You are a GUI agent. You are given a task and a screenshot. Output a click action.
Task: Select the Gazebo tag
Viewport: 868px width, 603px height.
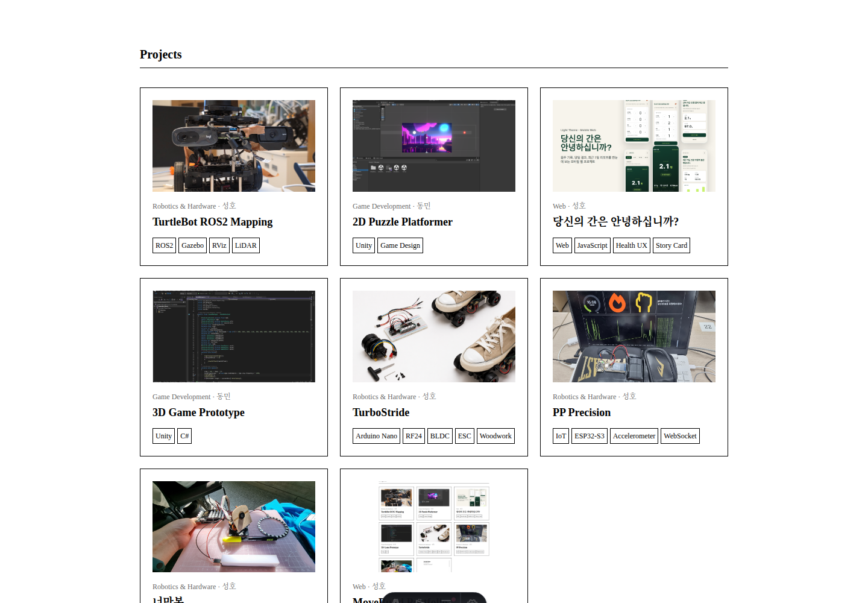(x=192, y=245)
